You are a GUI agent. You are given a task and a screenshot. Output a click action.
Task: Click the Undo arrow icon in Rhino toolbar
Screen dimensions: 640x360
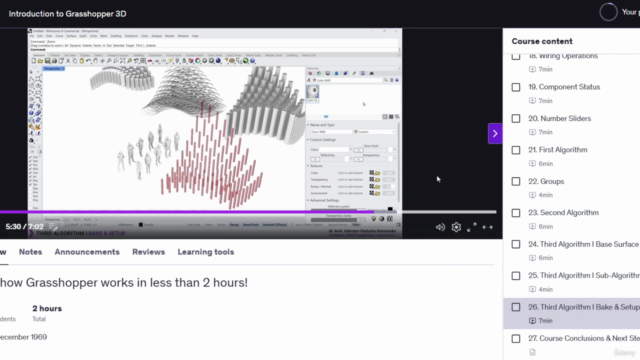[89, 61]
